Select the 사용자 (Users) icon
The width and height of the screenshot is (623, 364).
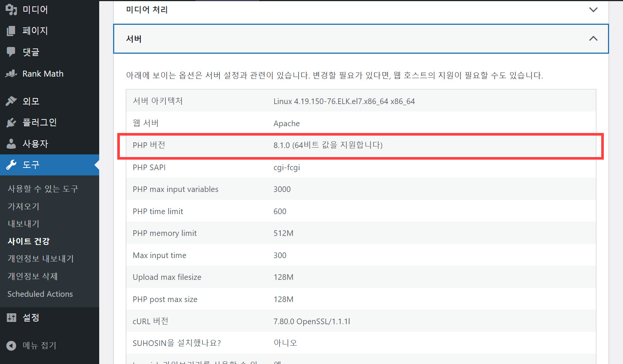pos(11,143)
